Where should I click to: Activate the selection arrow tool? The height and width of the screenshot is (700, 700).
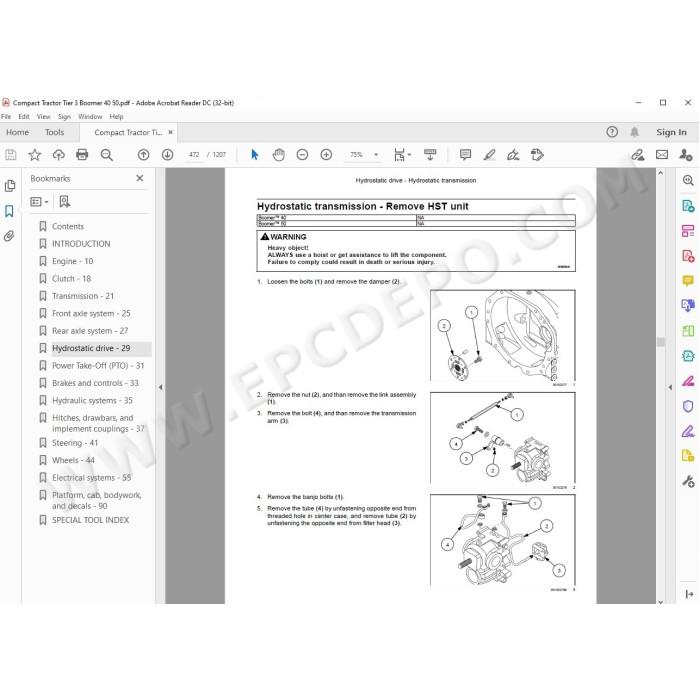(254, 155)
